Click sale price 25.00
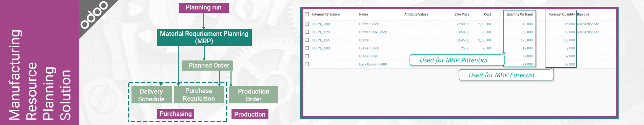Viewport: 644px width, 125px height. [465, 48]
